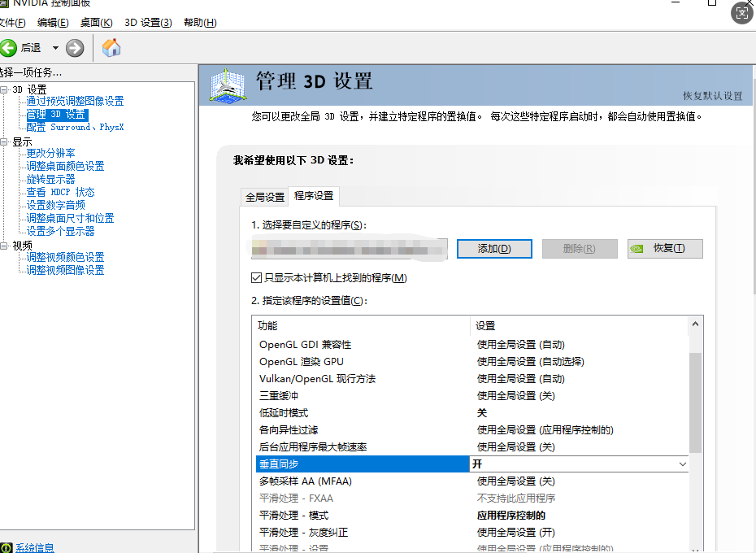This screenshot has height=553, width=756.
Task: Select 更改分辨率 in the task tree
Action: [x=50, y=153]
